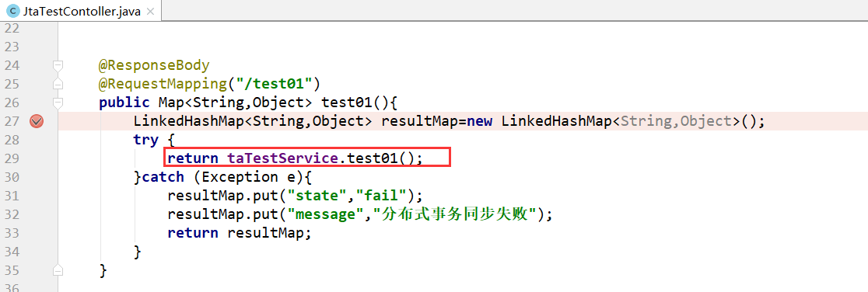Screen dimensions: 868x292
Task: Click the test01() call on line 29
Action: pyautogui.click(x=381, y=158)
